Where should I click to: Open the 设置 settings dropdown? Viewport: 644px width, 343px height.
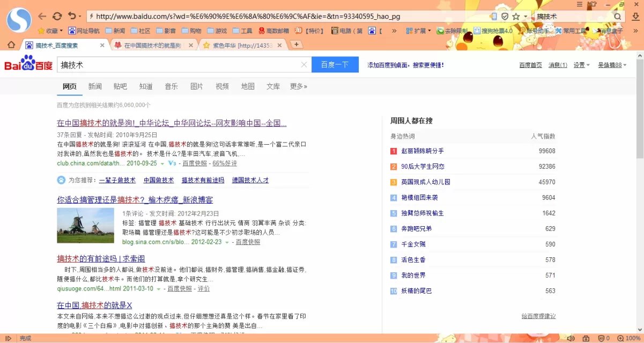(x=581, y=65)
